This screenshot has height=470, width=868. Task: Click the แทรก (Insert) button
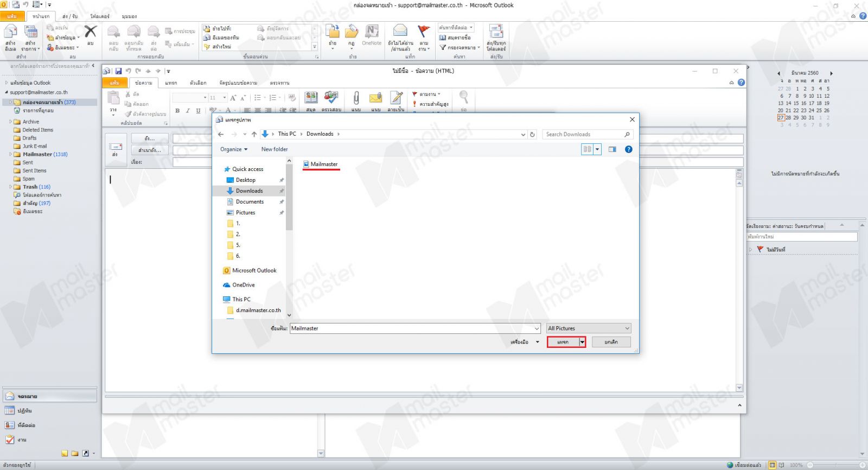pyautogui.click(x=563, y=342)
